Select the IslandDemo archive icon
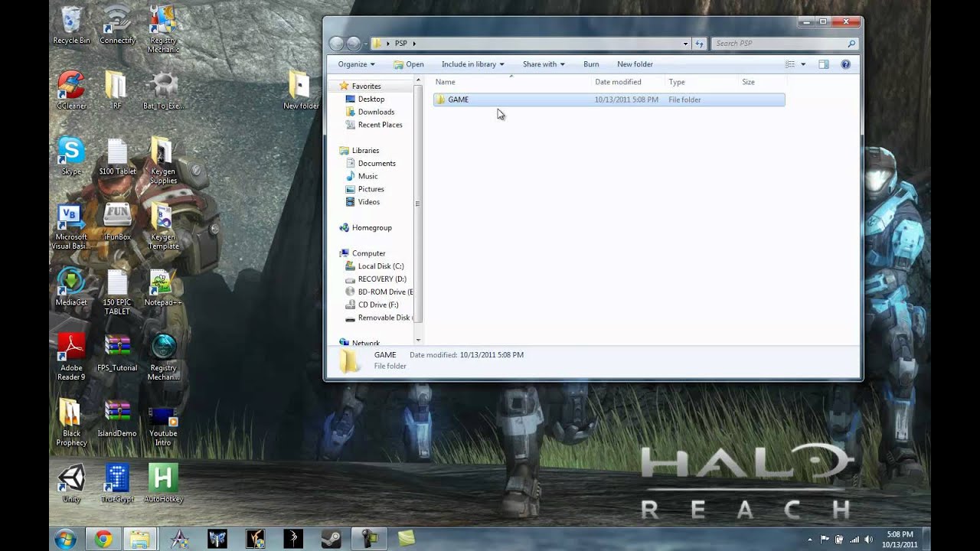 pos(117,419)
